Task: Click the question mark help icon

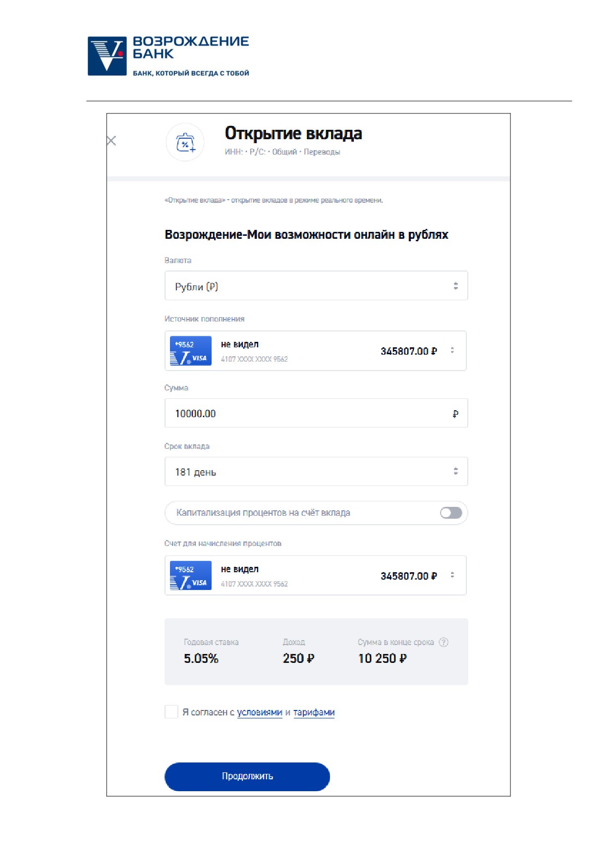Action: [x=444, y=642]
